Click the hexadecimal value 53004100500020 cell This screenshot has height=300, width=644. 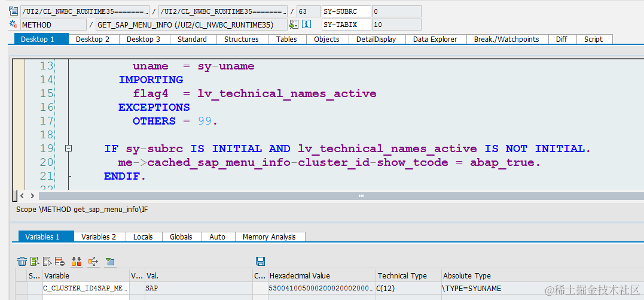321,289
